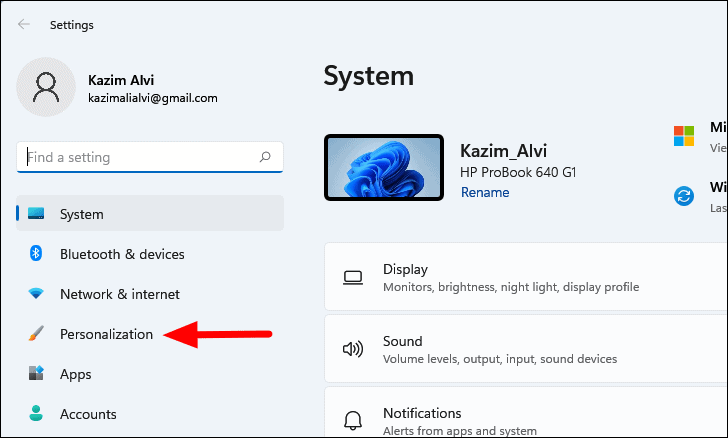Click the System page heading
This screenshot has width=728, height=438.
pos(369,75)
